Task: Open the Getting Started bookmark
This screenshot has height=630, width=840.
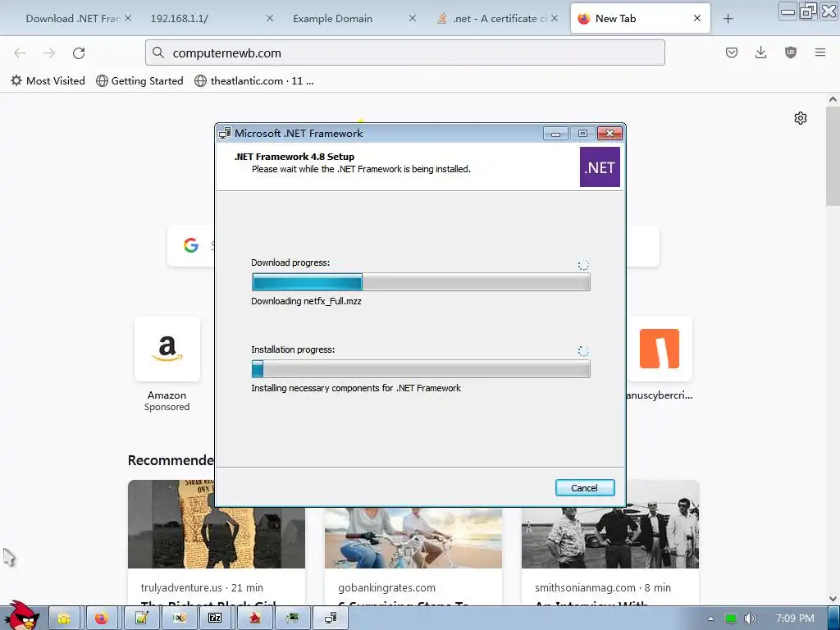Action: 139,81
